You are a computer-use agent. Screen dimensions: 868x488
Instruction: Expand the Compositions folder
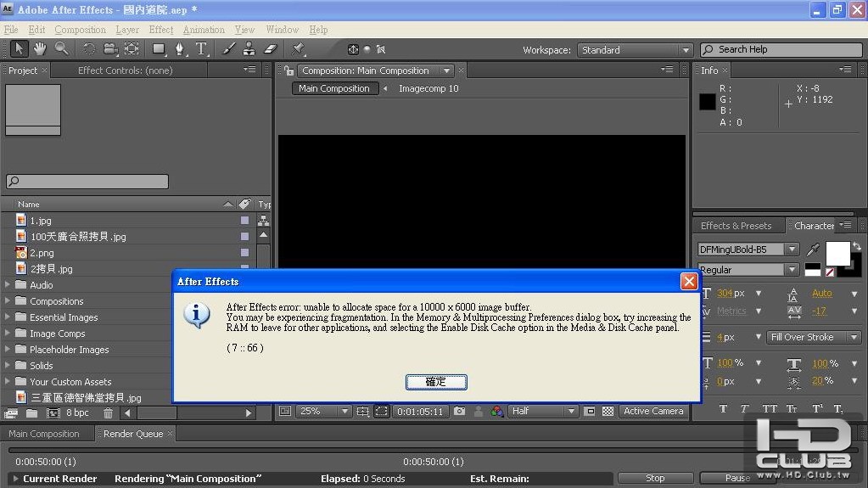tap(8, 301)
